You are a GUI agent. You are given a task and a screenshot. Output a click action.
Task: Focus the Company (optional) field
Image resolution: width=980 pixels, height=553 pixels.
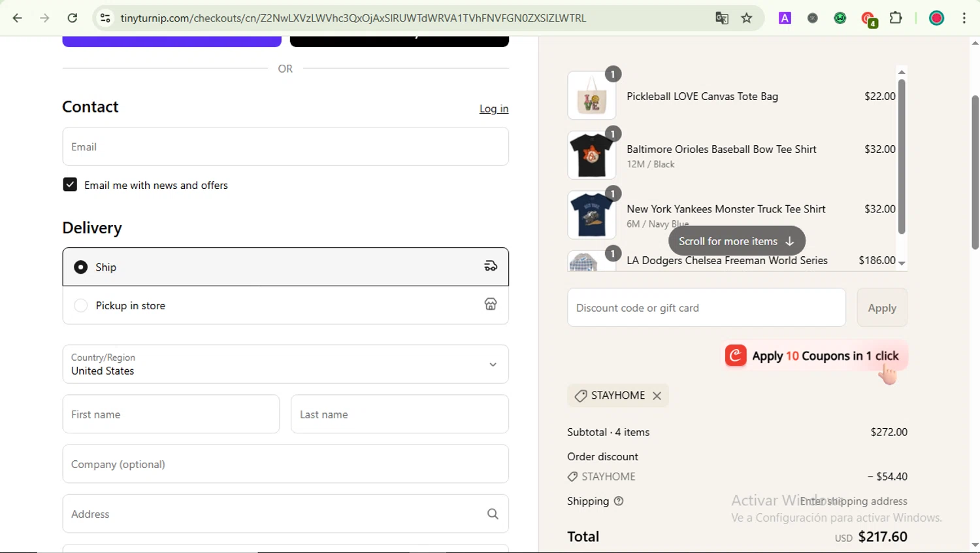(286, 464)
